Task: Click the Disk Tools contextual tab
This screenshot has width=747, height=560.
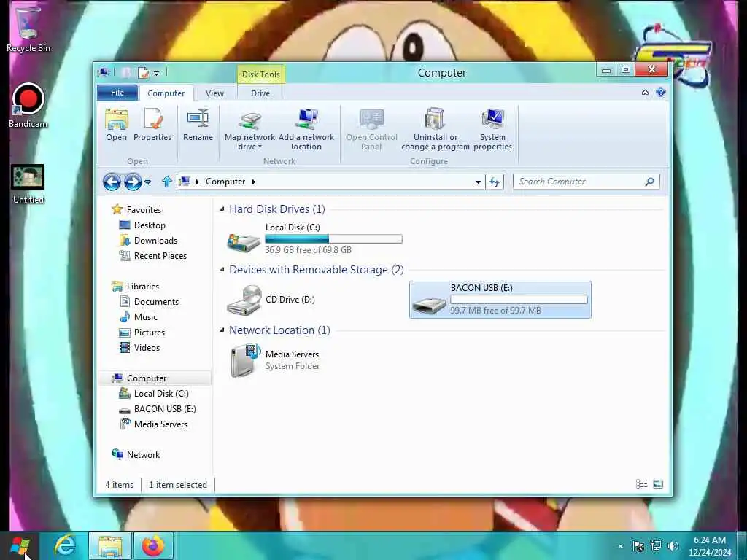Action: point(260,74)
